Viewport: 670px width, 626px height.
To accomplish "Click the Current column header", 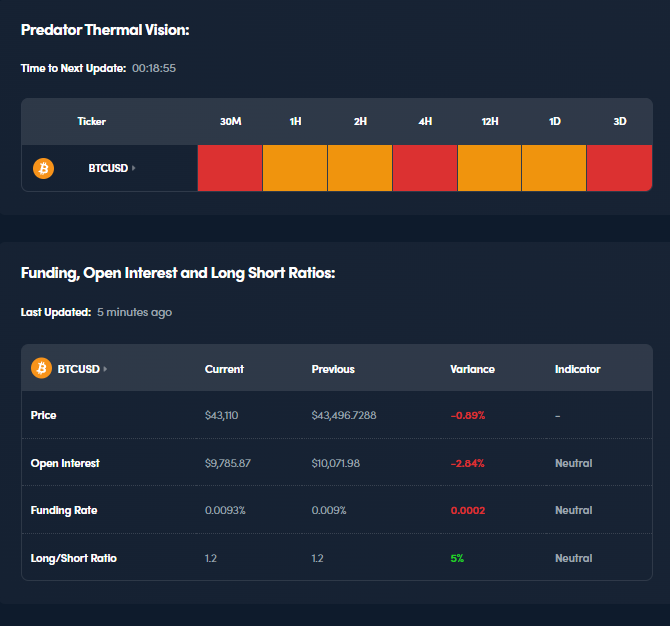I will click(224, 369).
